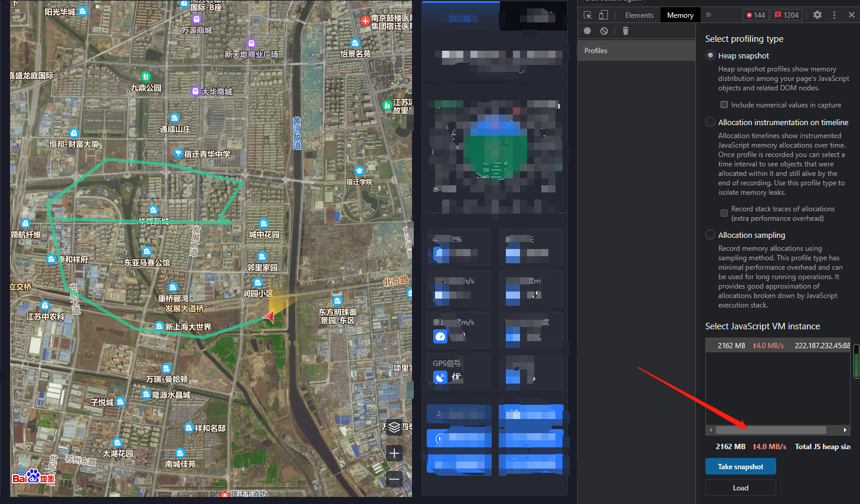Click the 万源商城 shopping marker icon
Image resolution: width=860 pixels, height=504 pixels.
(197, 19)
